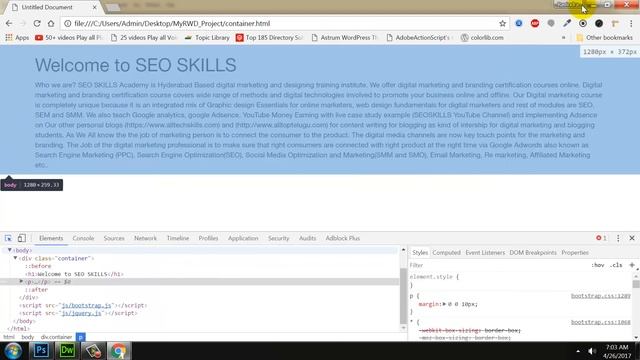Show hidden tray icons arrow
Screen dimensions: 640x360
coord(578,351)
